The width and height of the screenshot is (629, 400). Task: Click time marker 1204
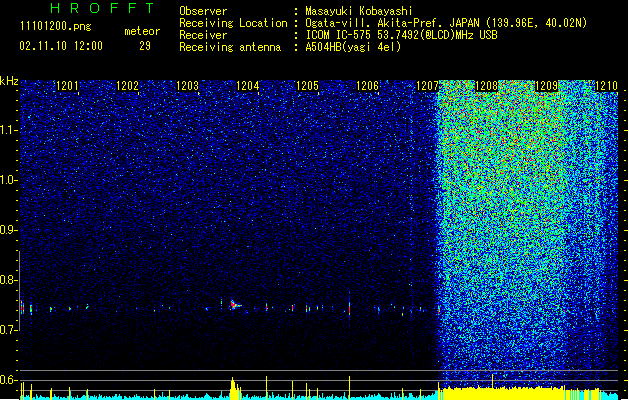248,86
